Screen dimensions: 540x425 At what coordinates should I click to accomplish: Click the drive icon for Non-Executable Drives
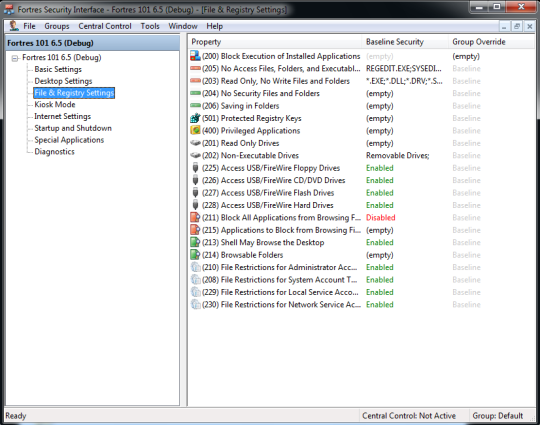195,155
